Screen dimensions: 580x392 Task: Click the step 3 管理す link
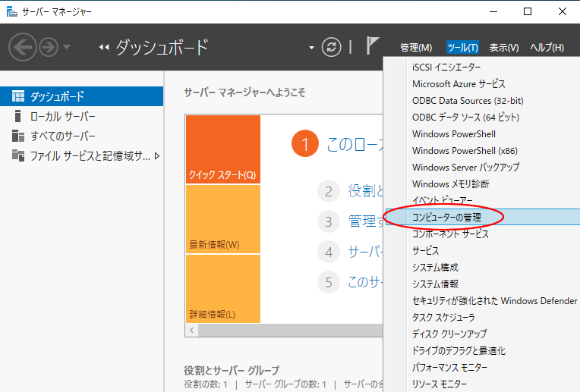[x=365, y=221]
